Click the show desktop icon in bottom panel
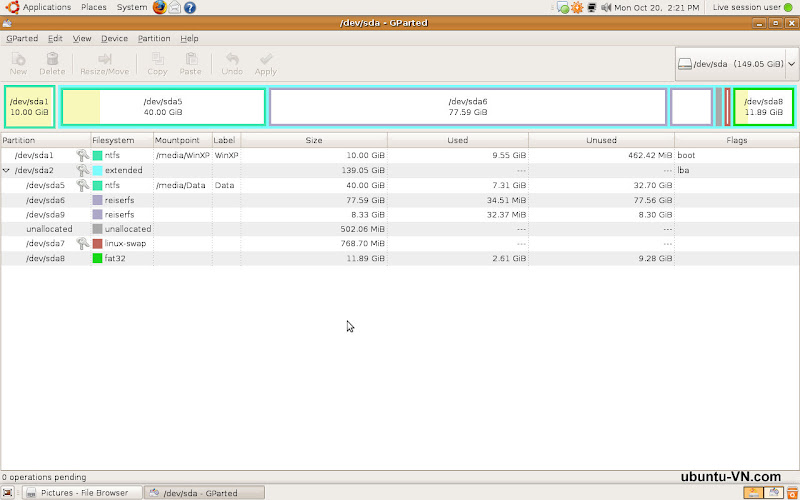The width and height of the screenshot is (800, 500). pyautogui.click(x=7, y=493)
